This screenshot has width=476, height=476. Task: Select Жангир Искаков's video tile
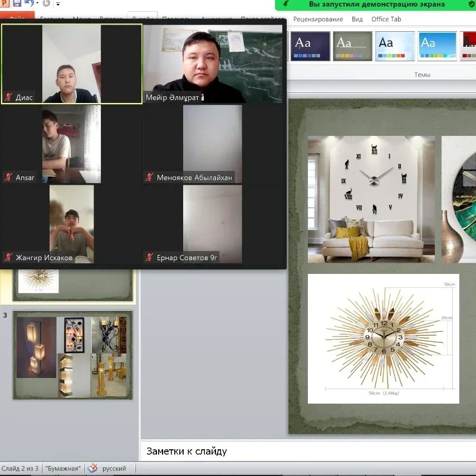pos(72,224)
